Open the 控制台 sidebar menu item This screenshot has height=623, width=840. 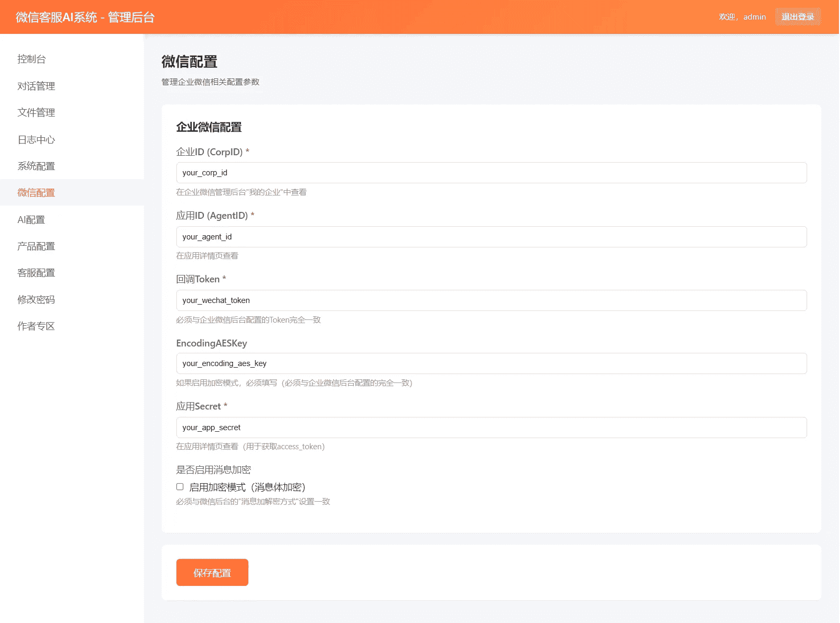(32, 59)
